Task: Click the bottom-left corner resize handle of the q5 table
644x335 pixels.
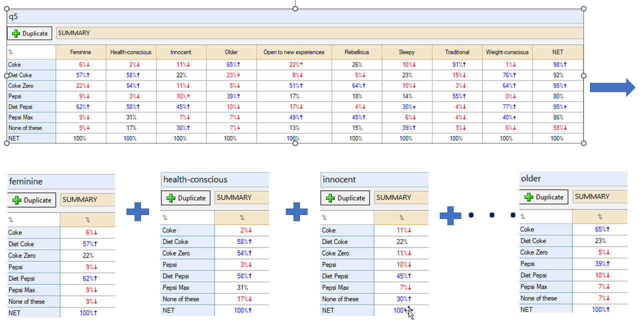Action: coord(7,143)
